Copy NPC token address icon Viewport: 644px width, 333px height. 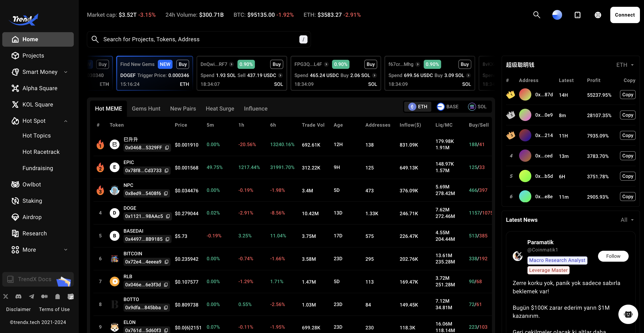(166, 193)
